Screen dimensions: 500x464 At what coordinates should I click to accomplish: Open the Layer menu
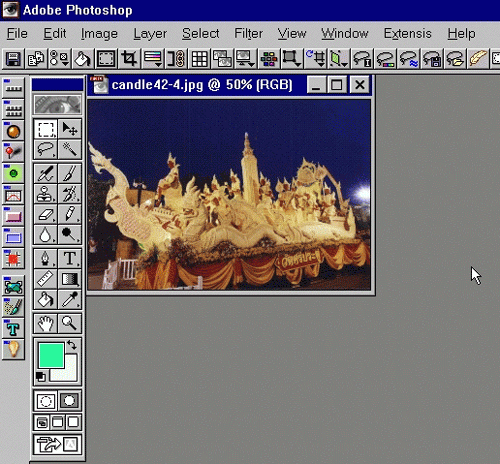coord(150,34)
